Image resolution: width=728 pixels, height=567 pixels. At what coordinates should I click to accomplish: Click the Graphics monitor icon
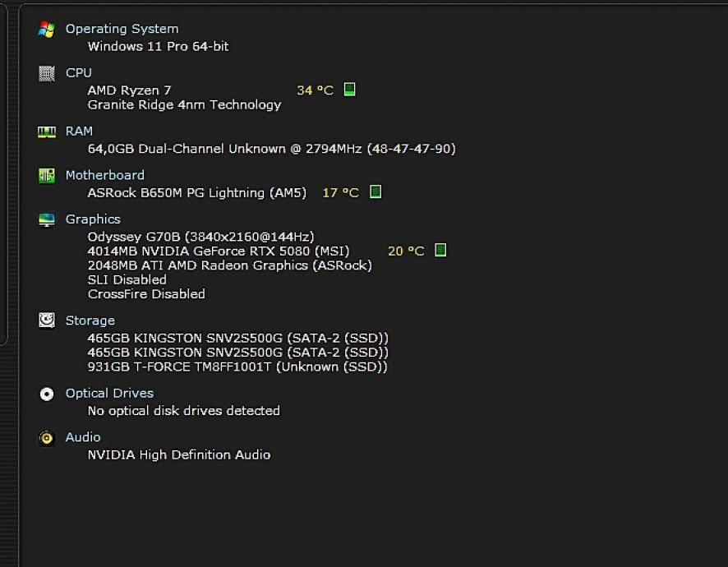pyautogui.click(x=47, y=219)
